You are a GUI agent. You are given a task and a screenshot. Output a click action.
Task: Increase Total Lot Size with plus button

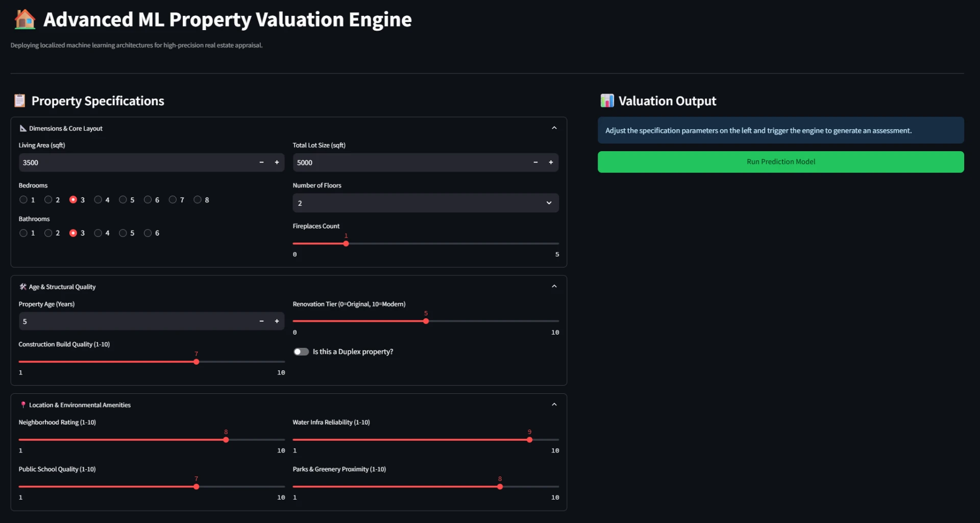pyautogui.click(x=551, y=162)
